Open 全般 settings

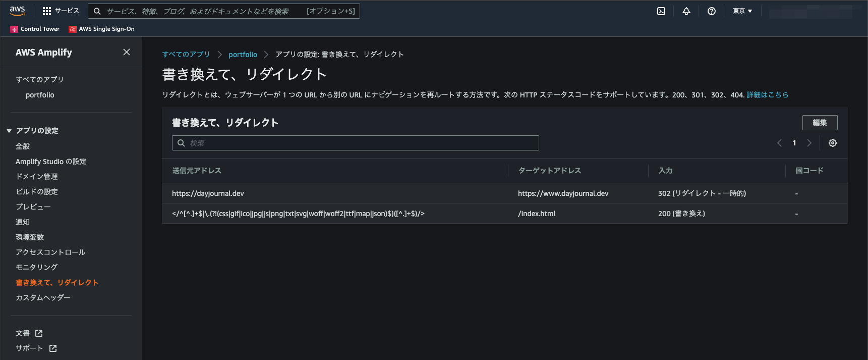tap(23, 146)
